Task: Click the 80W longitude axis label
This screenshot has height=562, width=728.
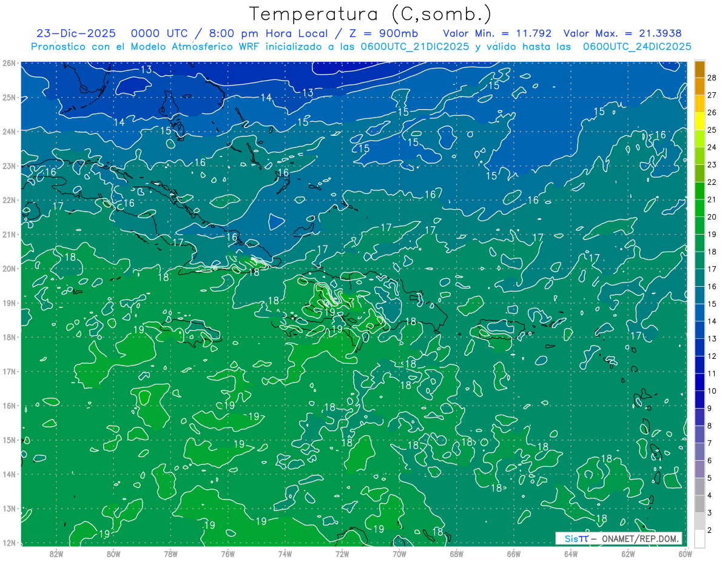Action: coord(113,554)
